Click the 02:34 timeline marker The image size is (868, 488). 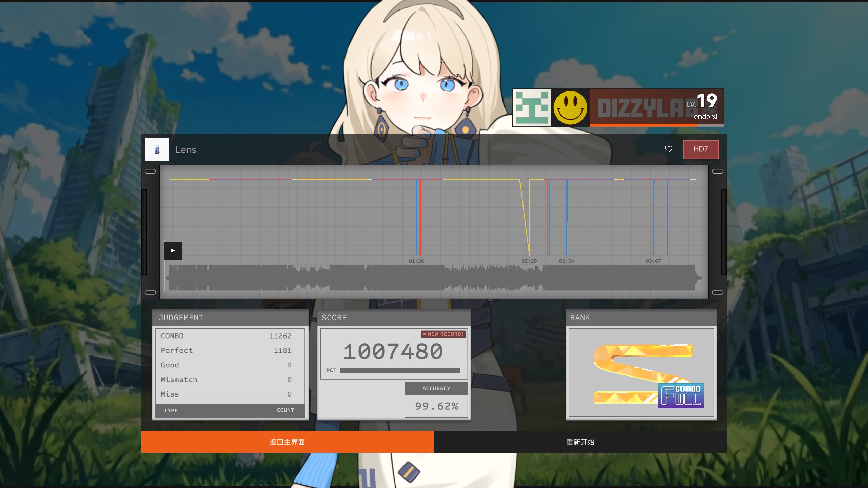click(x=567, y=261)
